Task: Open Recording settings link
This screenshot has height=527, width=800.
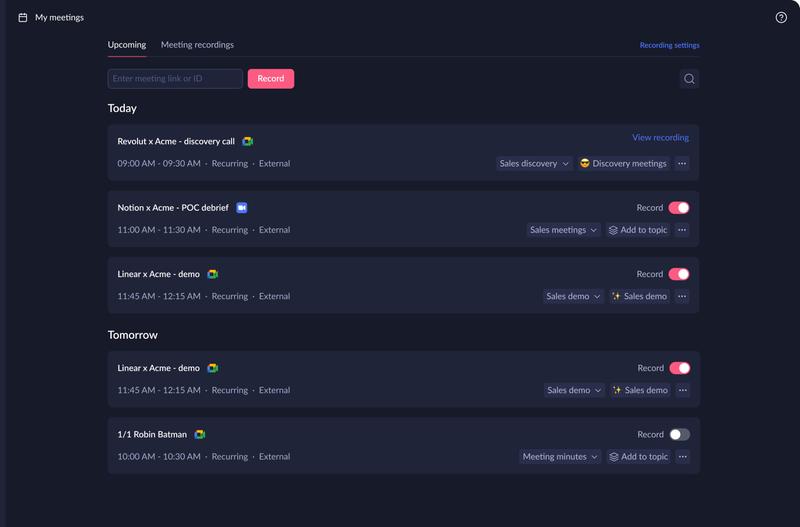Action: point(669,45)
